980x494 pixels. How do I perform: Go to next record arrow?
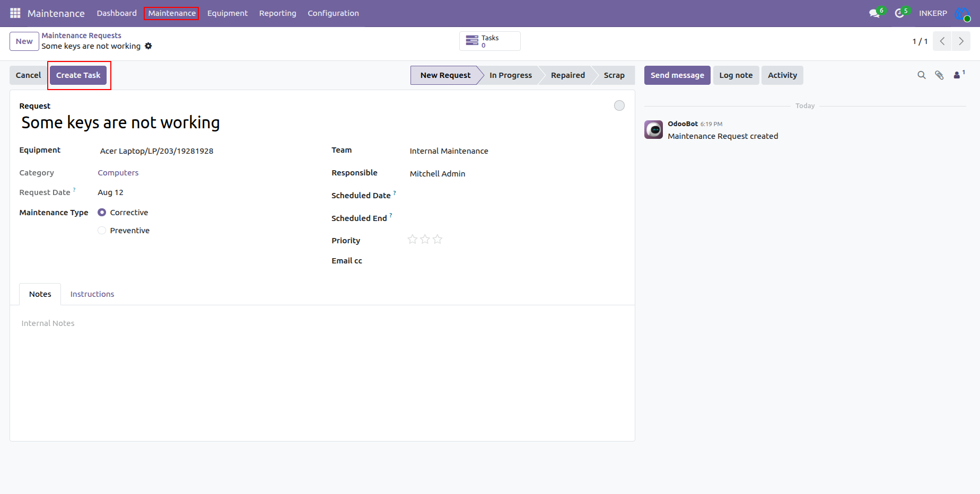pyautogui.click(x=961, y=41)
